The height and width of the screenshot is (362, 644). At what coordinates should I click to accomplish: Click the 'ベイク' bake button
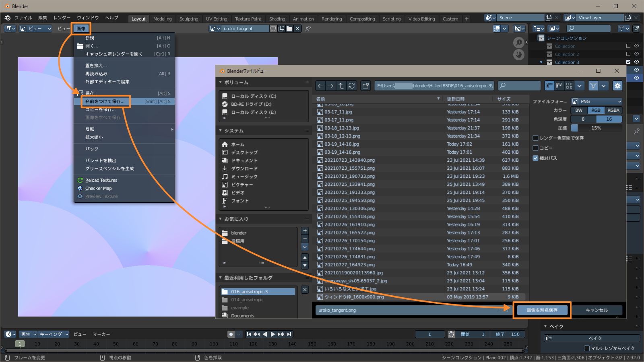592,338
